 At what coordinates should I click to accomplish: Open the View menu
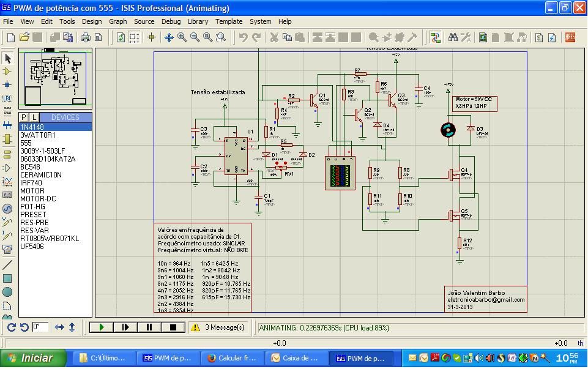[27, 21]
